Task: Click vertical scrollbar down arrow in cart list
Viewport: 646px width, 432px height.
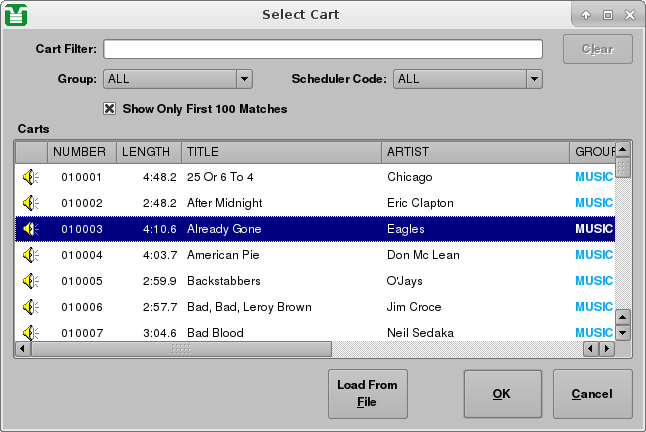Action: point(622,332)
